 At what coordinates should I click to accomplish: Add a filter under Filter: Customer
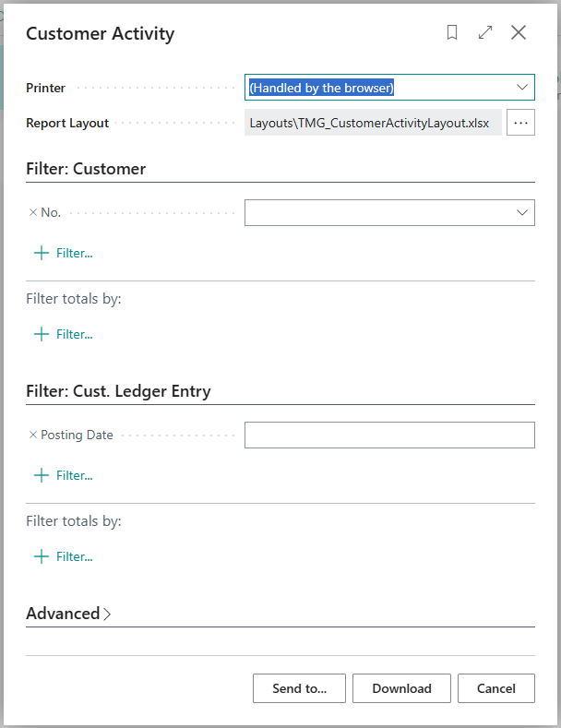(x=64, y=253)
